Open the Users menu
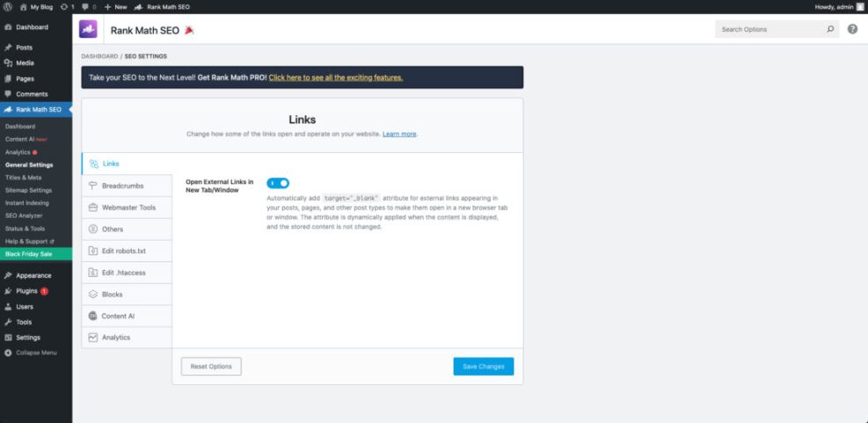The height and width of the screenshot is (423, 868). pos(36,307)
